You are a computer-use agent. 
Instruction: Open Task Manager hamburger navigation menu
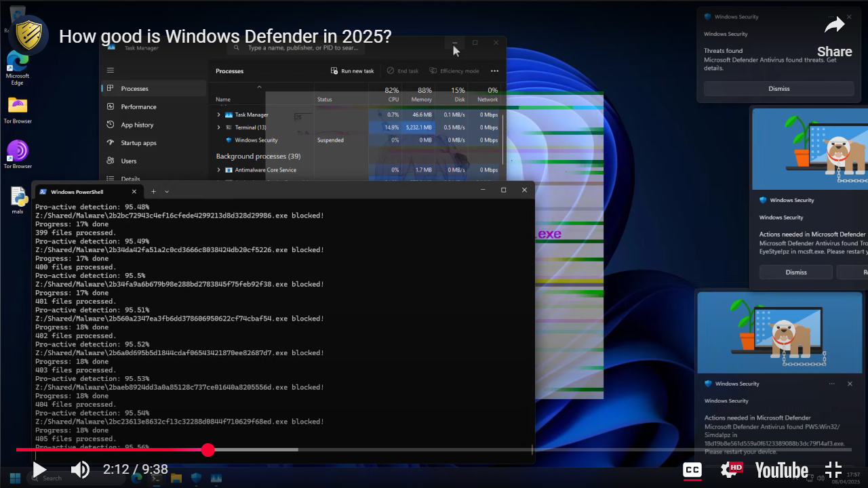(x=111, y=70)
